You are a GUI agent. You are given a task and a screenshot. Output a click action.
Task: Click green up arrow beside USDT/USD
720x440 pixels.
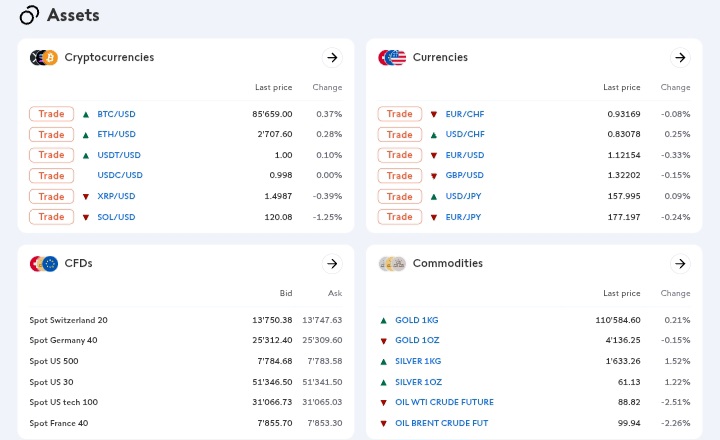tap(85, 156)
